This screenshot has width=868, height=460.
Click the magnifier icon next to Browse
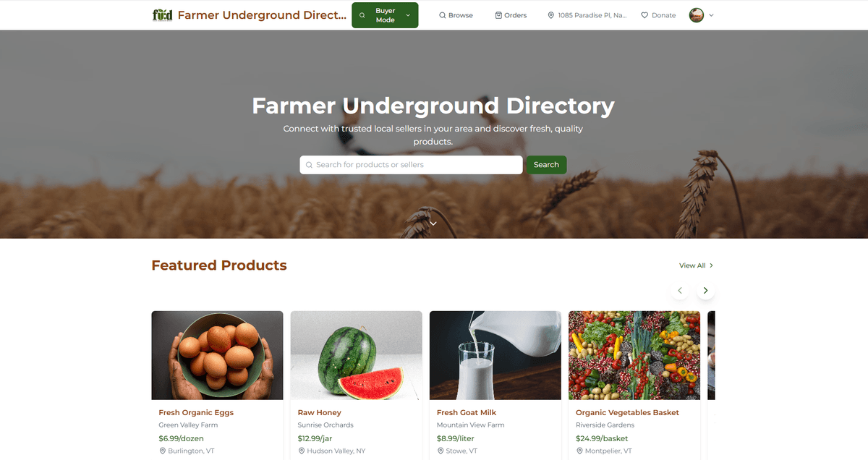[x=443, y=15]
